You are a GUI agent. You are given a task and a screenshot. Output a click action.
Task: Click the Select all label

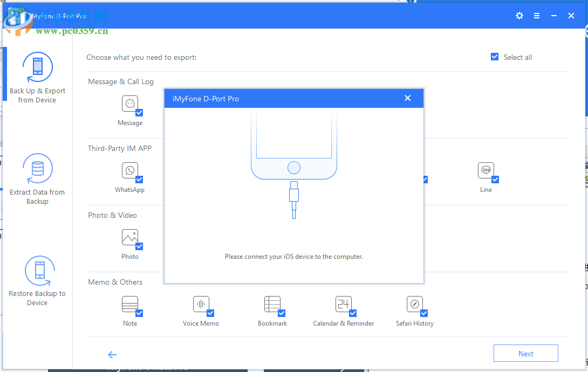[517, 57]
